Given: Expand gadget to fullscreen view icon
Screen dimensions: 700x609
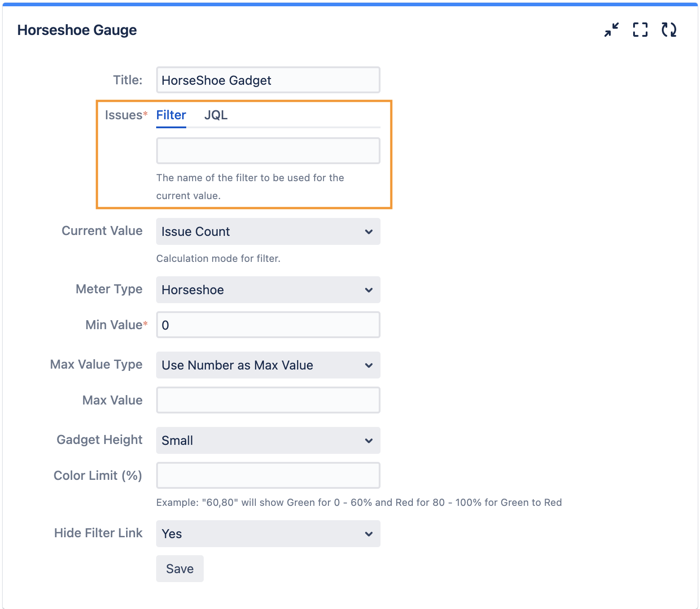Looking at the screenshot, I should pyautogui.click(x=640, y=30).
